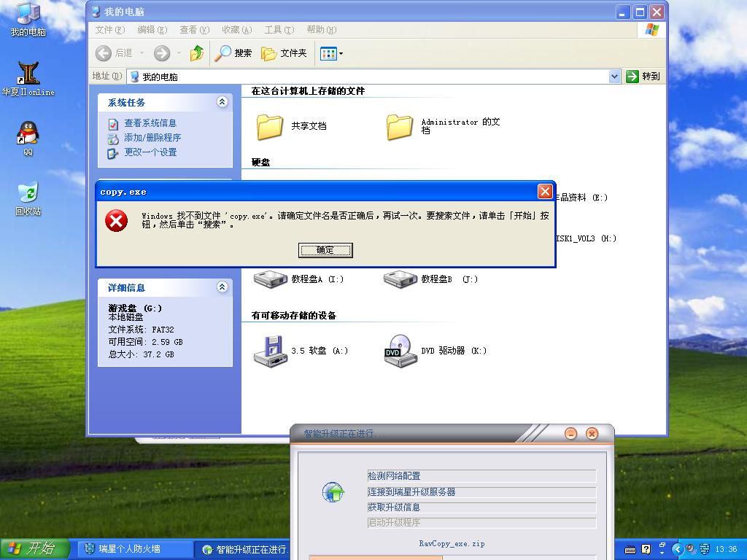Open the dropdown beside the forward button

[179, 52]
